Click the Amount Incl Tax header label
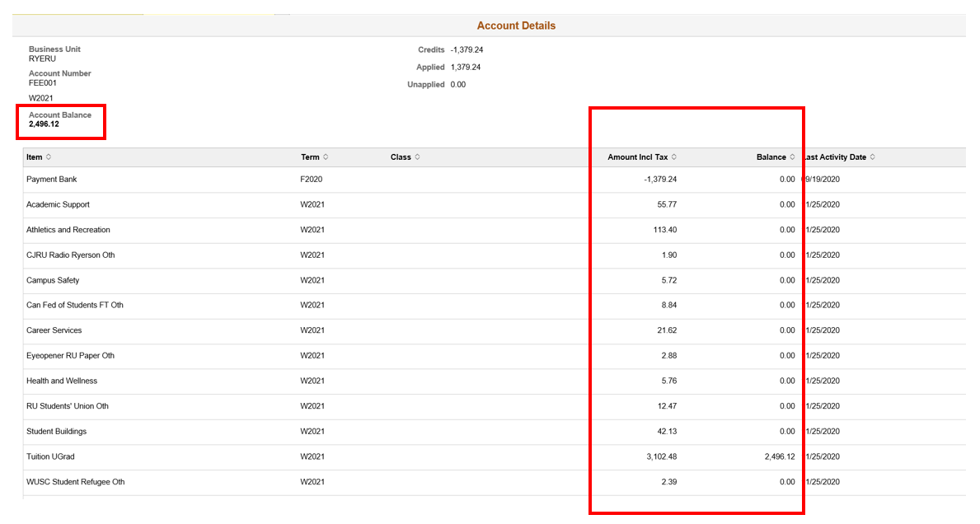The image size is (980, 524). (637, 157)
